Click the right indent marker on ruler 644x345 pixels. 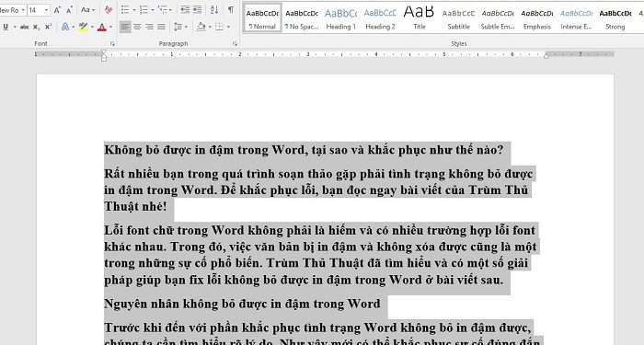tap(546, 56)
